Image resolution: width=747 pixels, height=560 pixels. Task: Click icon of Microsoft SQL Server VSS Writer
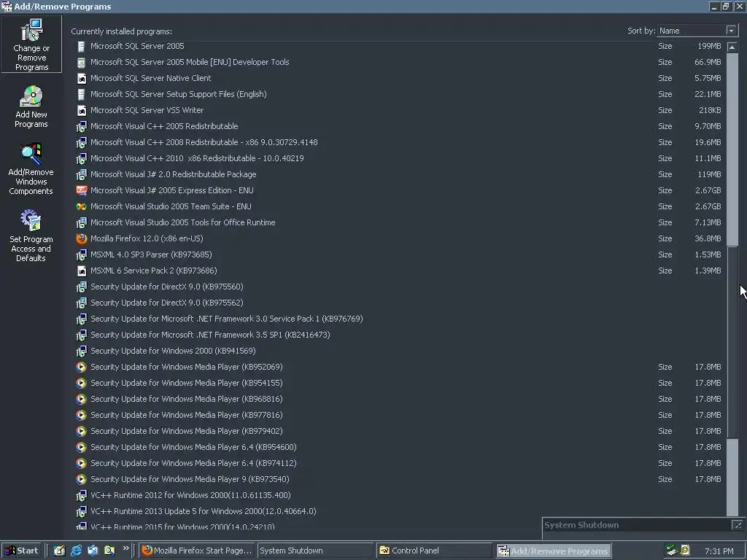(x=82, y=111)
